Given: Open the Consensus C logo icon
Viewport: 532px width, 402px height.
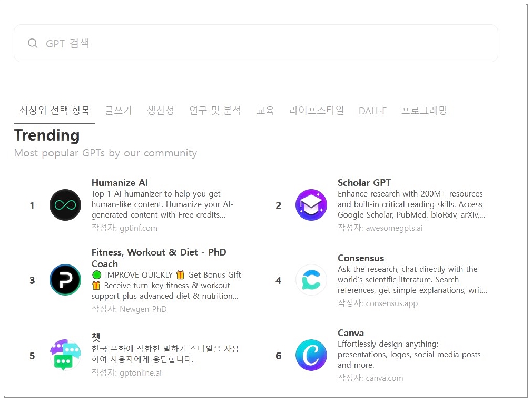Looking at the screenshot, I should [x=311, y=280].
